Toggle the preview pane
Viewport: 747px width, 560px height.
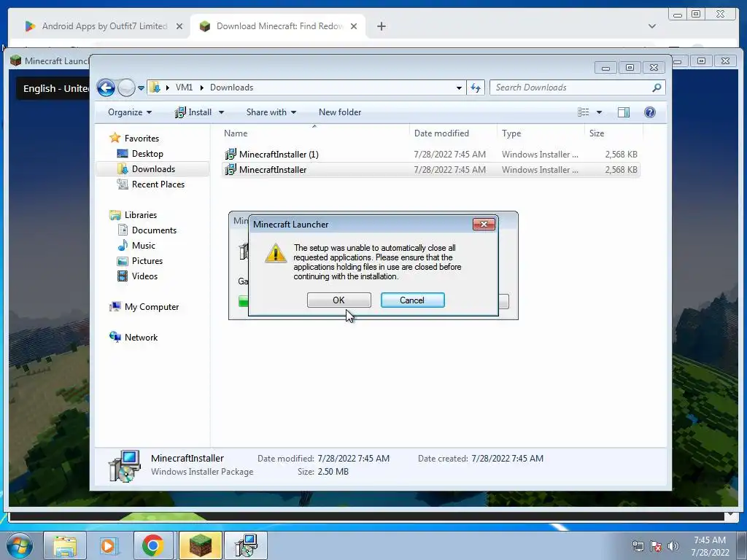coord(624,112)
